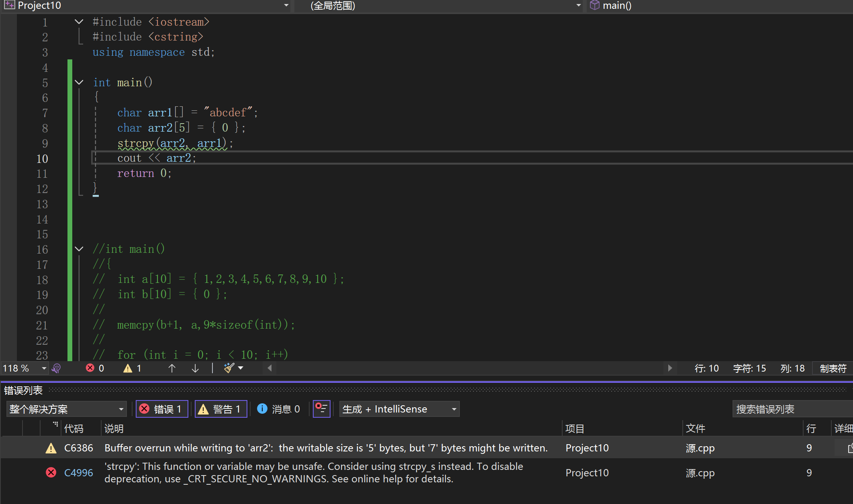853x504 pixels.
Task: Run Code Cleanup with the broom icon
Action: pos(229,368)
